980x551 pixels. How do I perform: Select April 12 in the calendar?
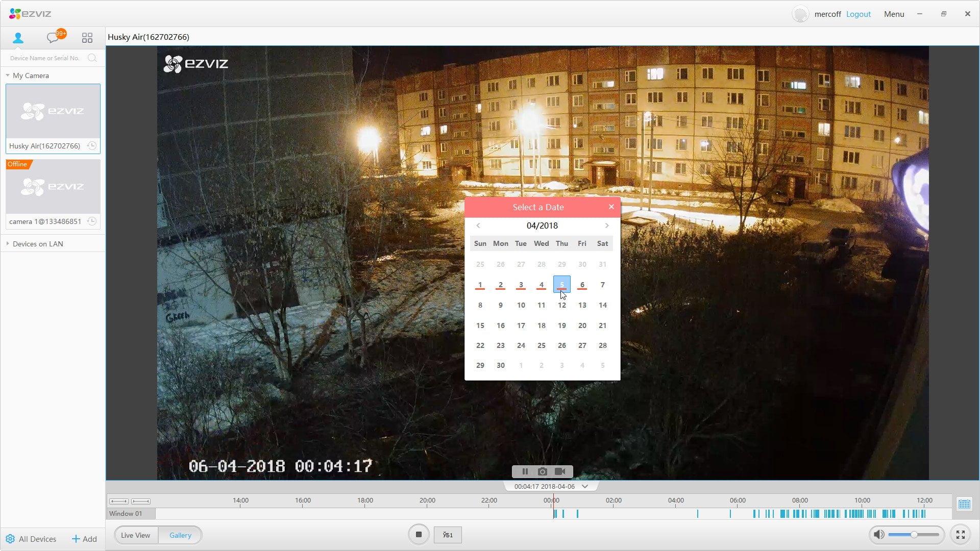tap(561, 305)
